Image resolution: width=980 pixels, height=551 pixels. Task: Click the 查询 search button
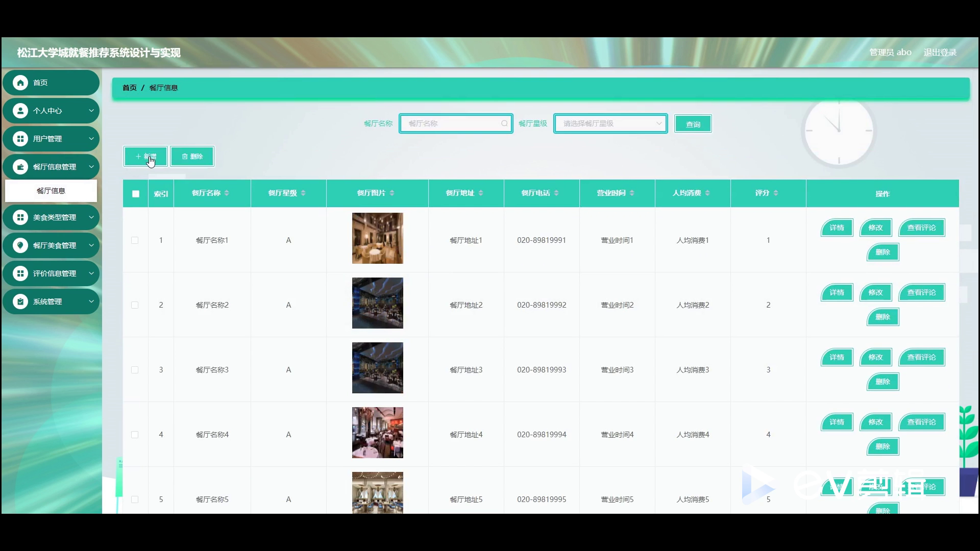(693, 124)
